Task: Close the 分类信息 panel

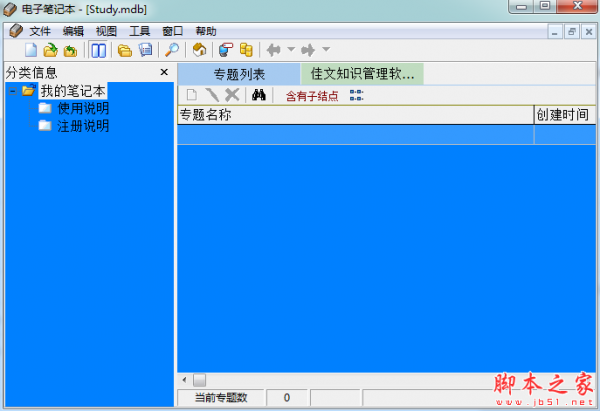Action: (x=164, y=72)
